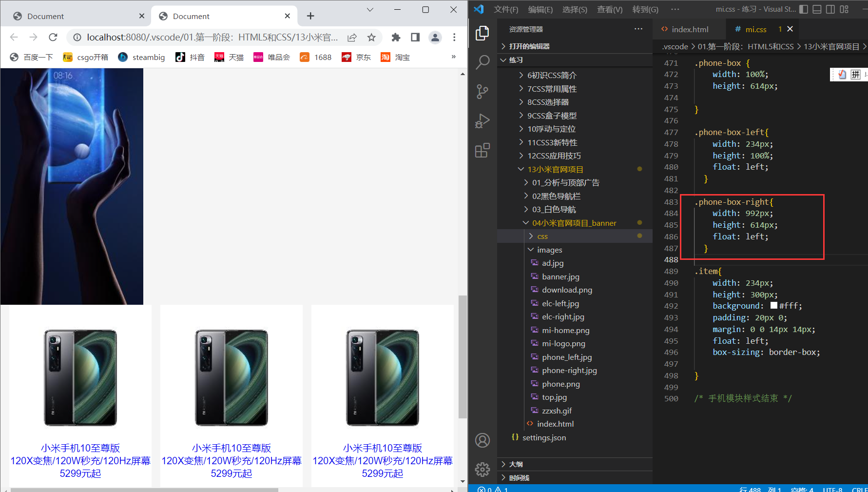Viewport: 868px width, 492px height.
Task: Expand the 打开的编辑器 section
Action: 575,46
